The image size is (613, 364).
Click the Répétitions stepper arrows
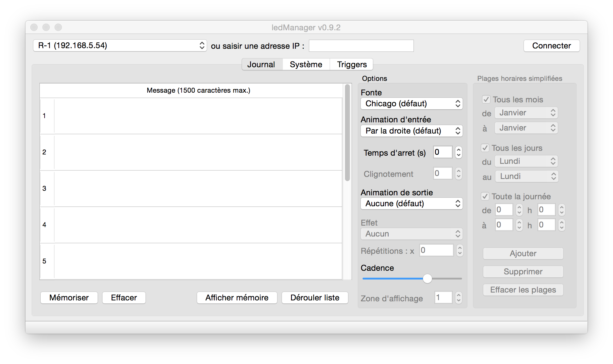pos(460,250)
